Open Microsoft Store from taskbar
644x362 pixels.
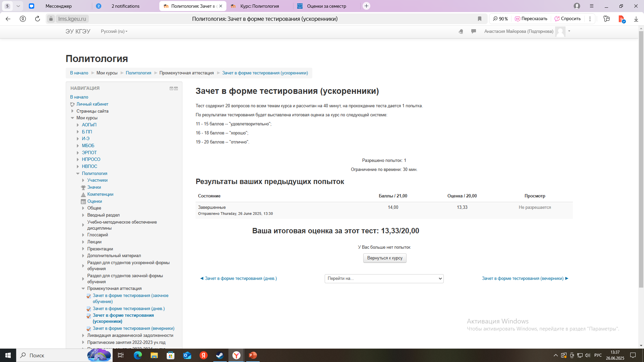click(x=171, y=355)
